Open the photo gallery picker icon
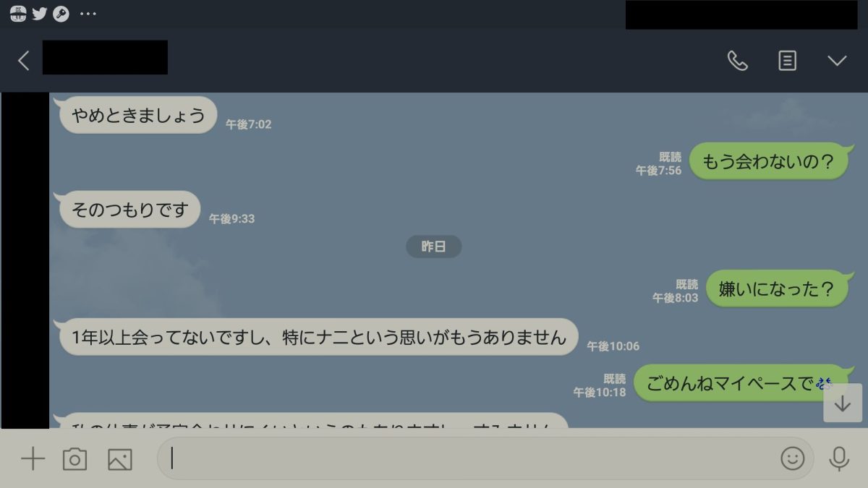The image size is (868, 488). click(x=120, y=459)
